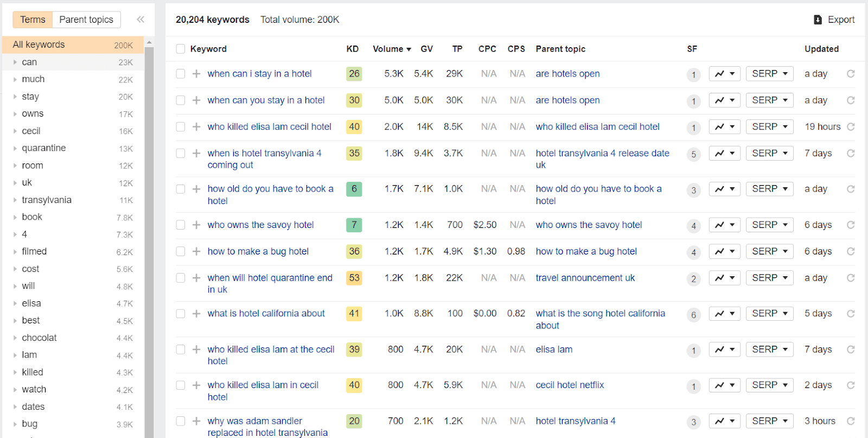Click the sidebar terms list scrollbar
Image resolution: width=868 pixels, height=438 pixels.
click(149, 239)
